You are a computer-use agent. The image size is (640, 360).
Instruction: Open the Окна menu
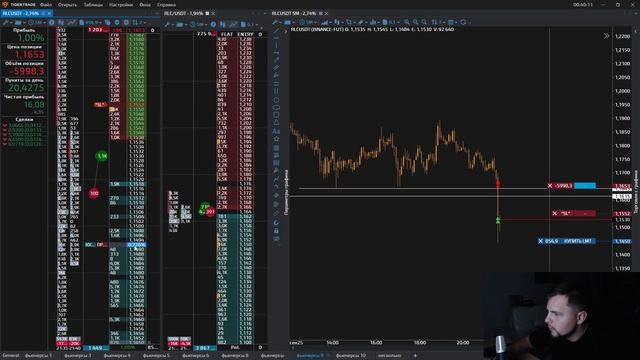click(x=145, y=5)
